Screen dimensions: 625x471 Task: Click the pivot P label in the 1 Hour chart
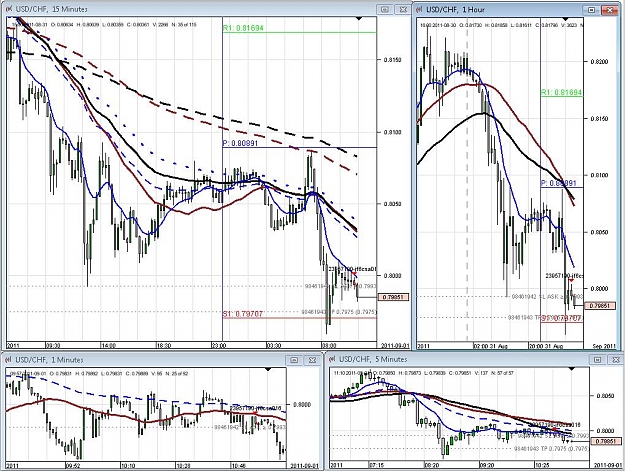pyautogui.click(x=559, y=183)
